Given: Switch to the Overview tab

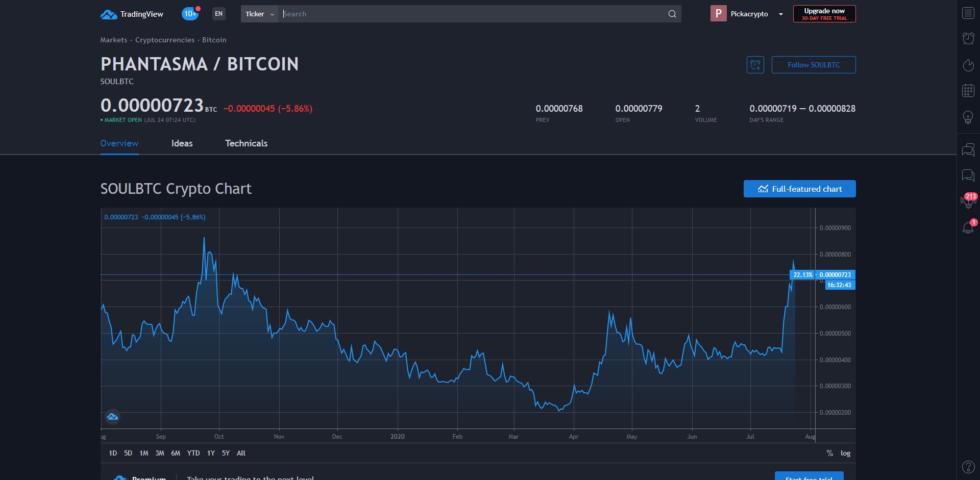Looking at the screenshot, I should tap(119, 143).
